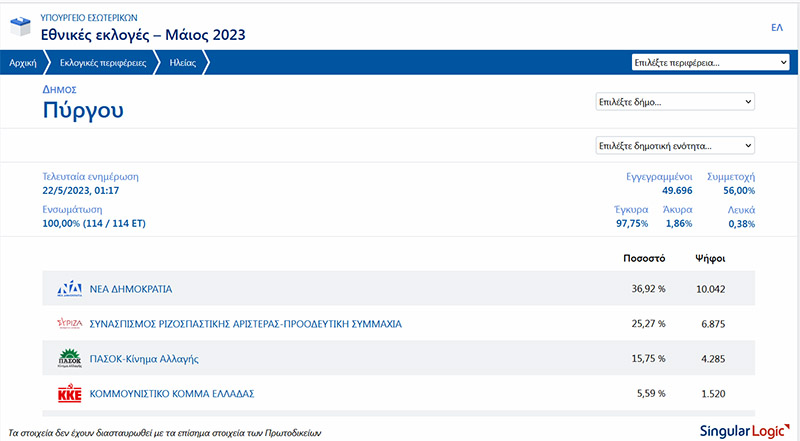Expand the 'Επιλέξτε δήμο' dropdown
The height and width of the screenshot is (441, 800).
(675, 102)
